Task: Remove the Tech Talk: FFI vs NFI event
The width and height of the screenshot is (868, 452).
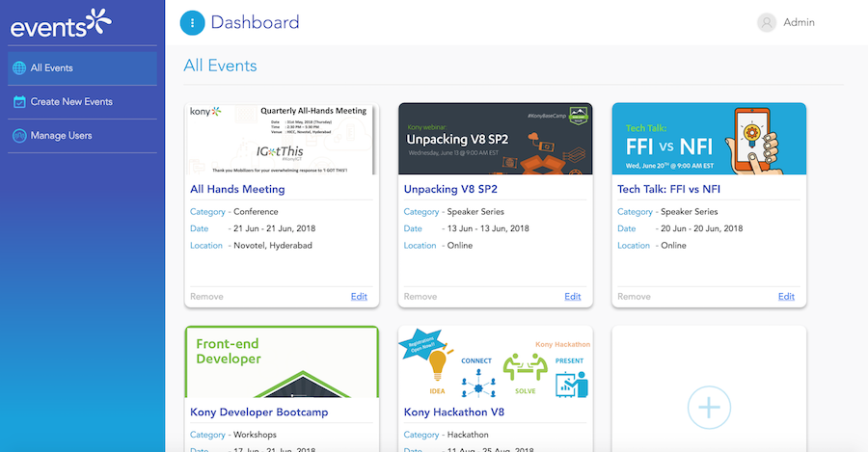Action: point(634,297)
